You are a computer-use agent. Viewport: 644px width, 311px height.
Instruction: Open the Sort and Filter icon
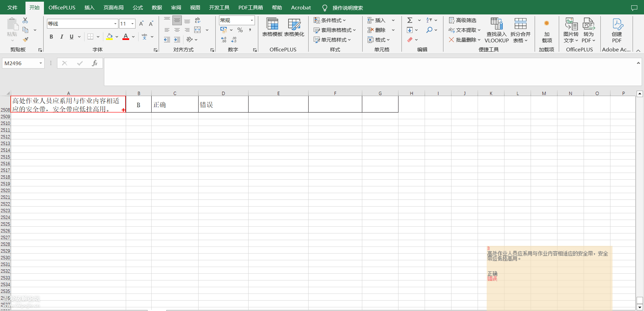tap(429, 20)
